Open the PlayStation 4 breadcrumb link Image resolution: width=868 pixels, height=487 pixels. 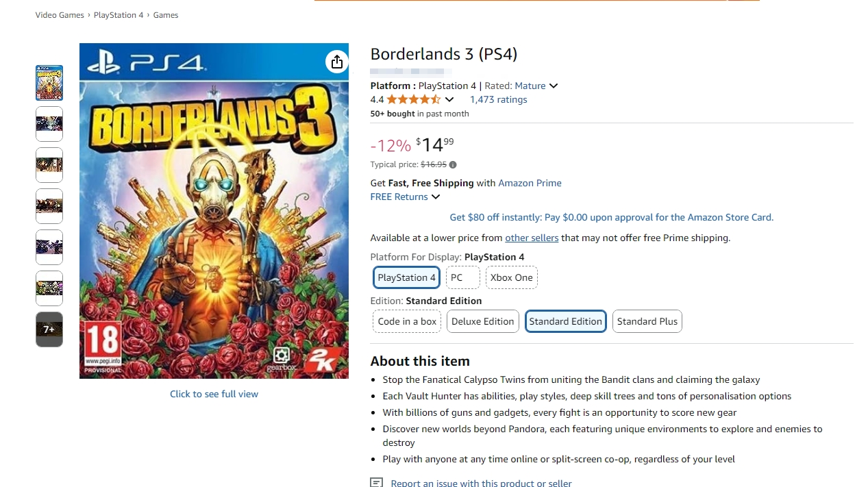pyautogui.click(x=119, y=15)
